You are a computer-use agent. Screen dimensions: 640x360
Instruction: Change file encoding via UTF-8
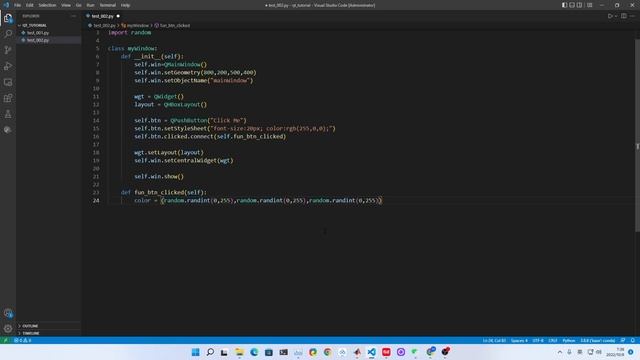538,340
